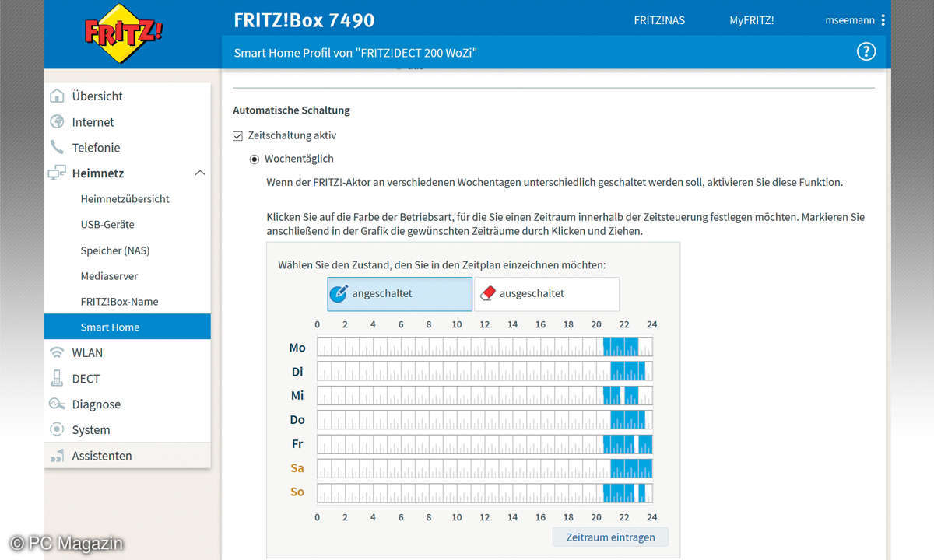934x560 pixels.
Task: Select the Wochentäglich radio button
Action: (255, 159)
